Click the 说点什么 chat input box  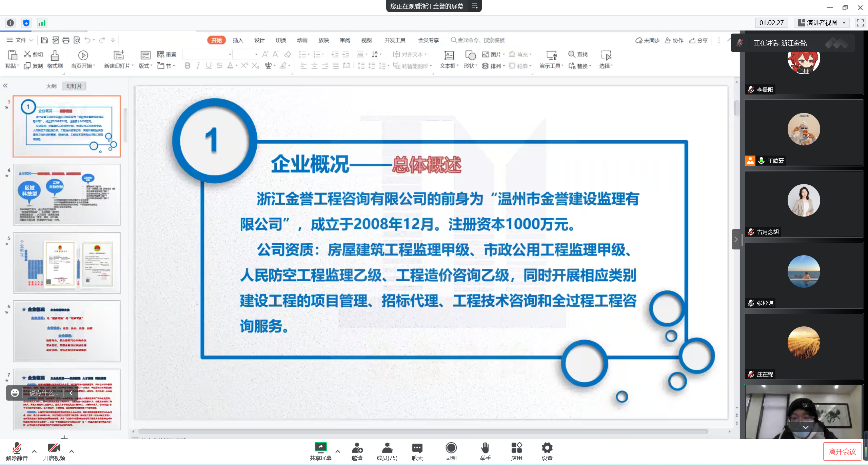[x=44, y=393]
